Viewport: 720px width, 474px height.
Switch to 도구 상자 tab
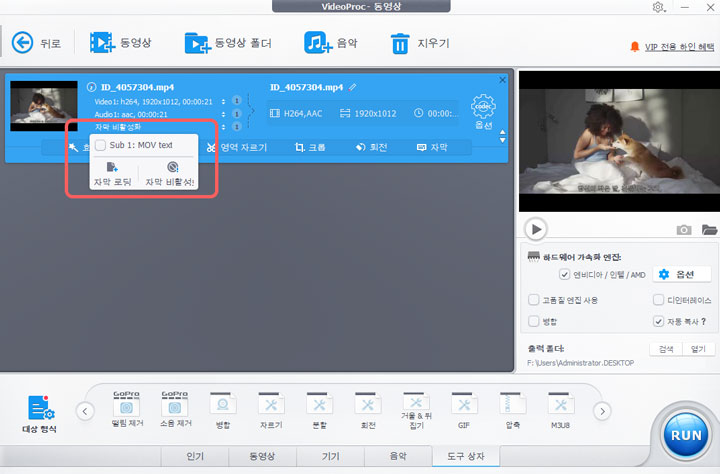click(x=466, y=456)
